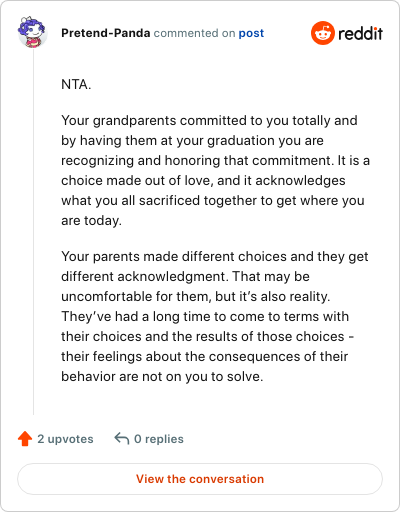Click the Reddit Snoo logo icon
The width and height of the screenshot is (400, 512).
(322, 33)
